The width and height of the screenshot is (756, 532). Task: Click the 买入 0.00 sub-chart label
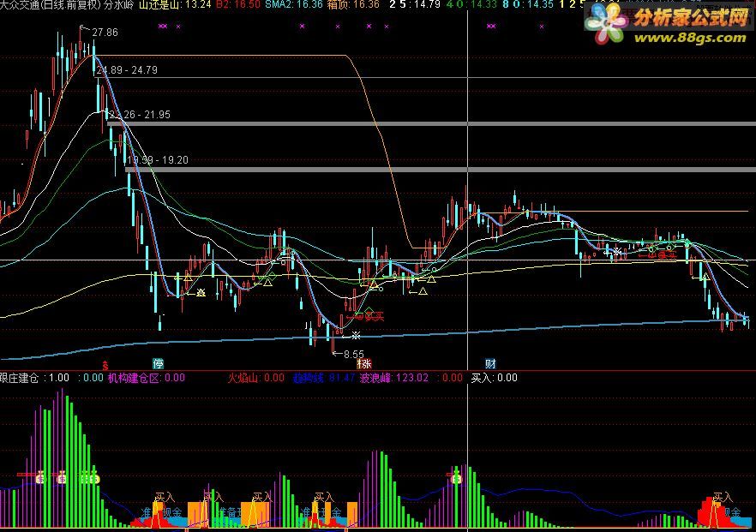(495, 378)
